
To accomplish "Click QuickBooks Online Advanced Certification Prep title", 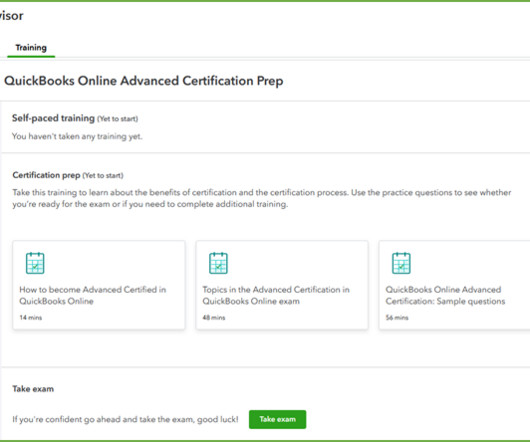I will 144,81.
